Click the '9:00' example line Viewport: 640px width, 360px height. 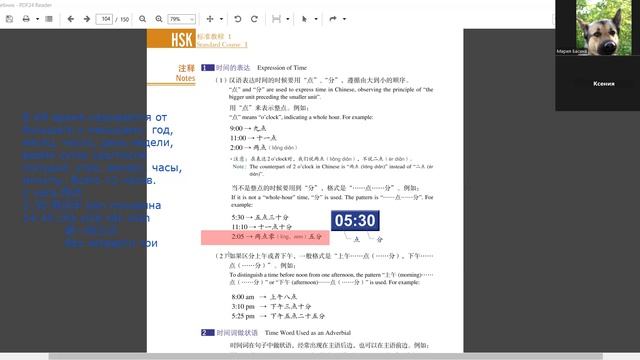click(x=248, y=128)
